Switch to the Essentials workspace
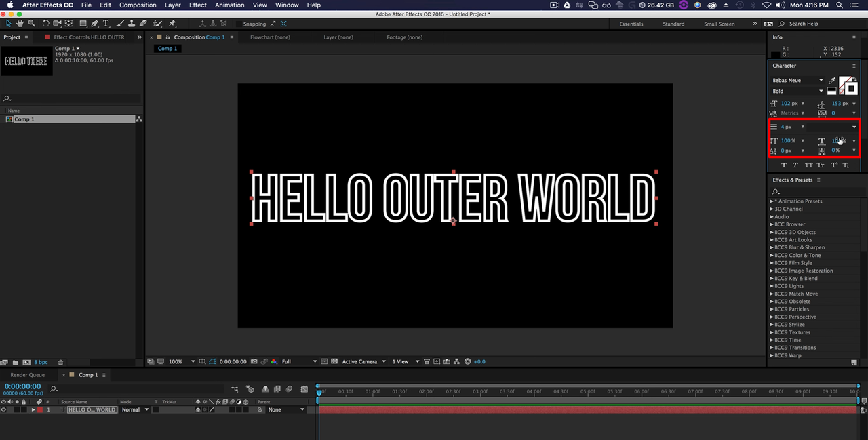The height and width of the screenshot is (440, 868). [x=631, y=24]
